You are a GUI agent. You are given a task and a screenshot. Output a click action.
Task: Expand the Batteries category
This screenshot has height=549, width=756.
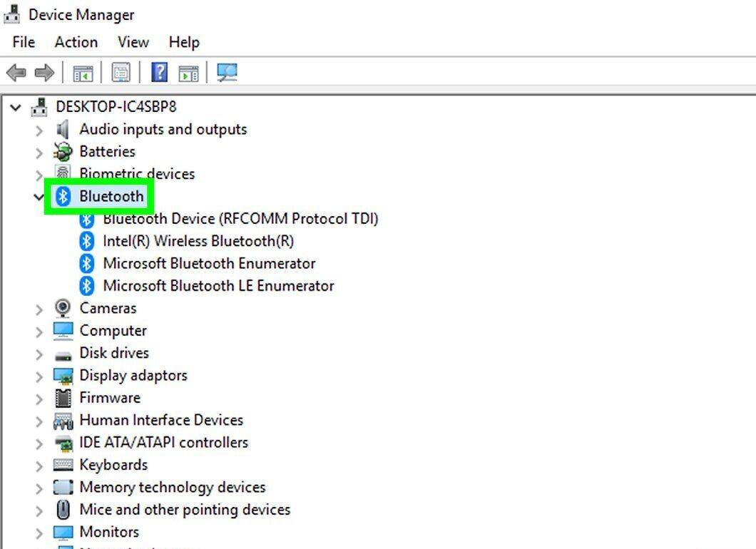tap(39, 153)
